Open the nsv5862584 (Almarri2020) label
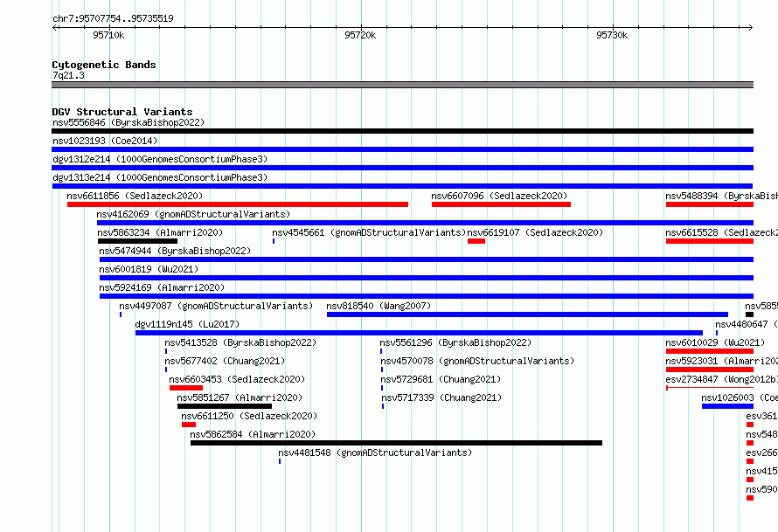Image resolution: width=778 pixels, height=532 pixels. [253, 434]
